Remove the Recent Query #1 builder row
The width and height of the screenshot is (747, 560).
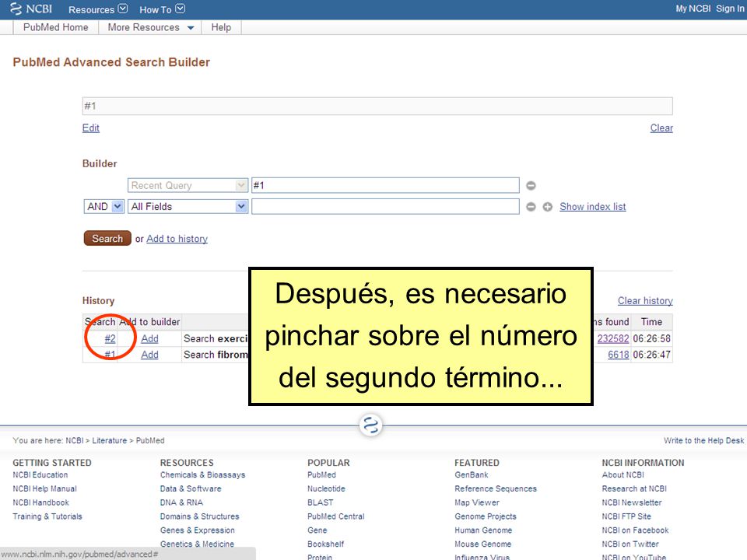tap(531, 186)
